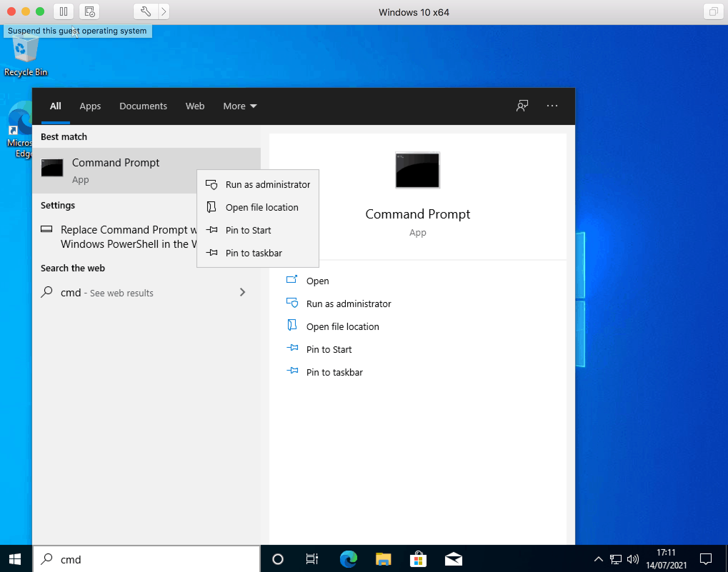
Task: Click the volume speaker icon in the tray
Action: pyautogui.click(x=633, y=560)
